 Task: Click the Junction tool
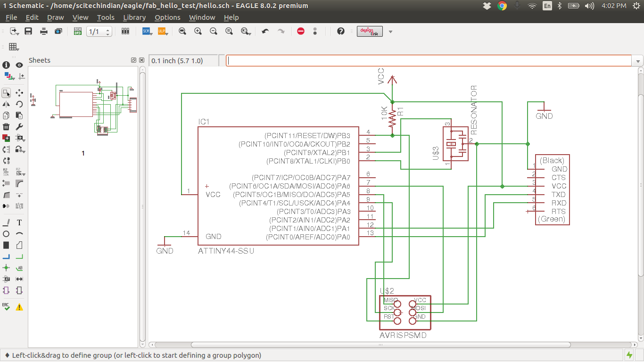coord(6,268)
